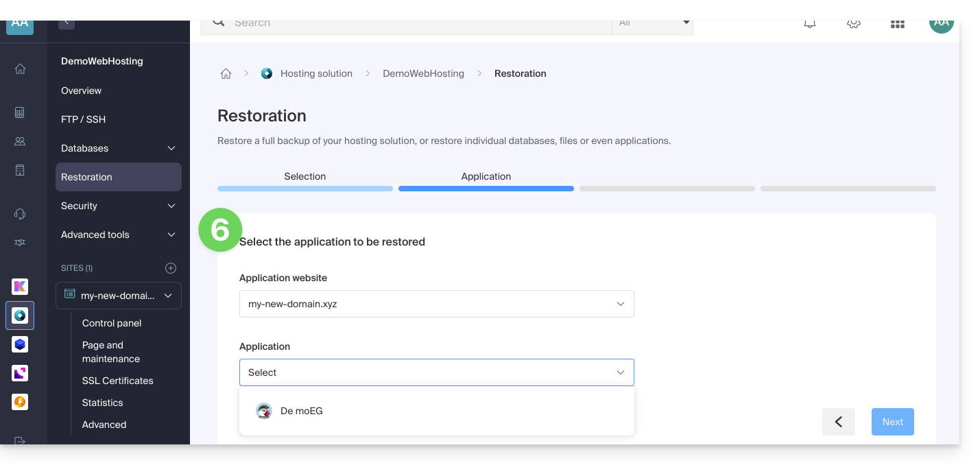
Task: Open the Application website dropdown
Action: click(436, 304)
